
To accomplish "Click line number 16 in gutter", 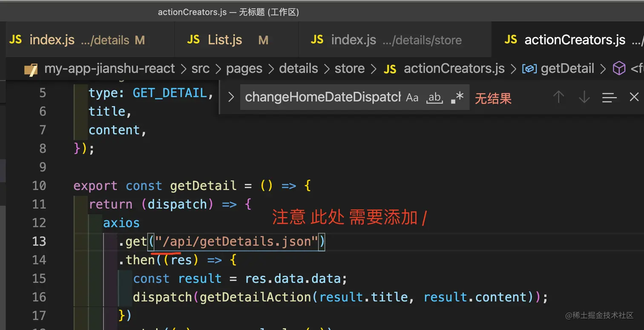I will coord(39,297).
